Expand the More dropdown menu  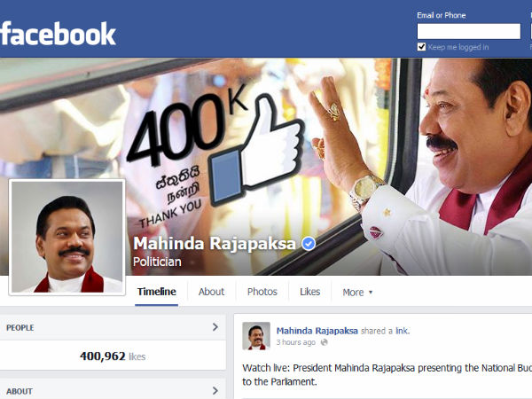357,292
